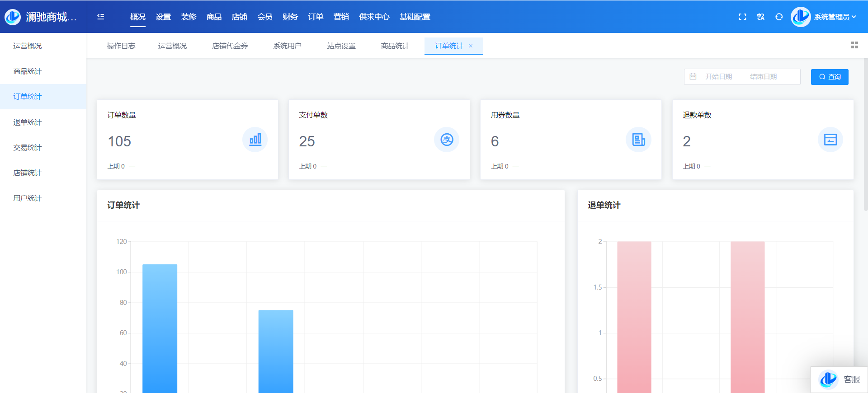The width and height of the screenshot is (868, 393).
Task: Click the Alipay icon in 支付单数 card
Action: (x=447, y=140)
